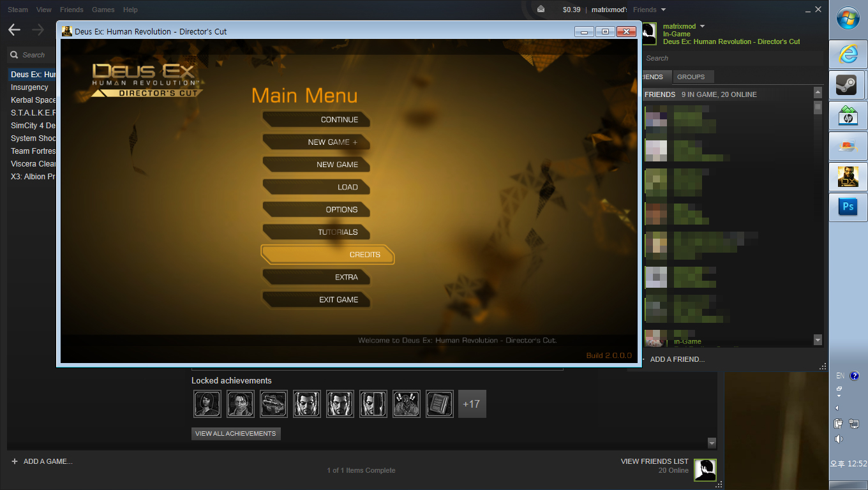Select the smiling man portrait achievement

tap(240, 404)
